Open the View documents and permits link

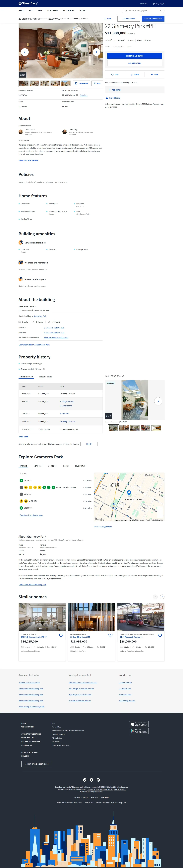tap(56, 337)
